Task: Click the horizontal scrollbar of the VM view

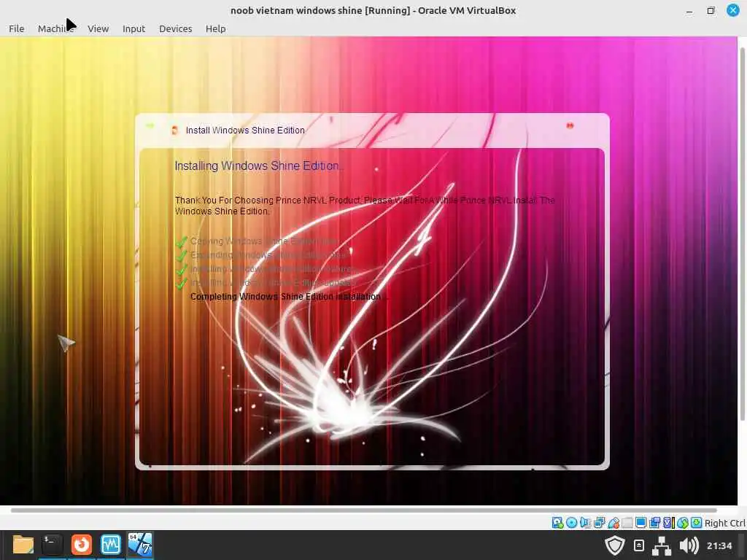Action: pyautogui.click(x=364, y=510)
